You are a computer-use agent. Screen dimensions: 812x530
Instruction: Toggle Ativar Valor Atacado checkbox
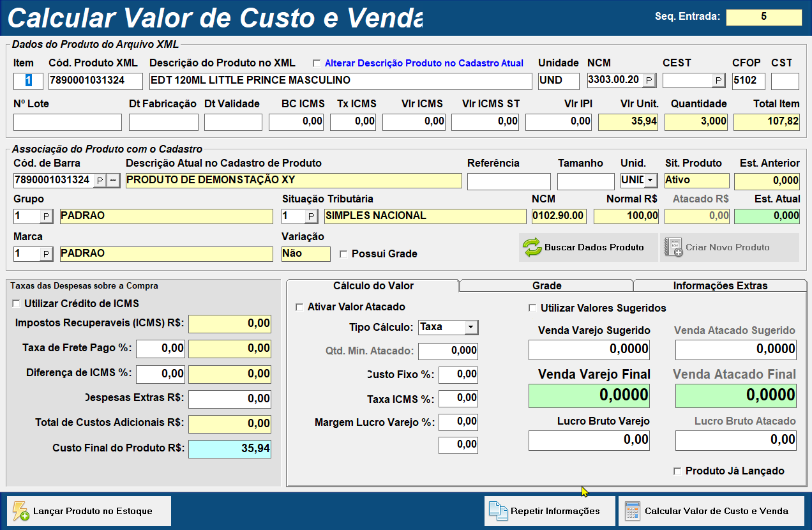pyautogui.click(x=299, y=307)
